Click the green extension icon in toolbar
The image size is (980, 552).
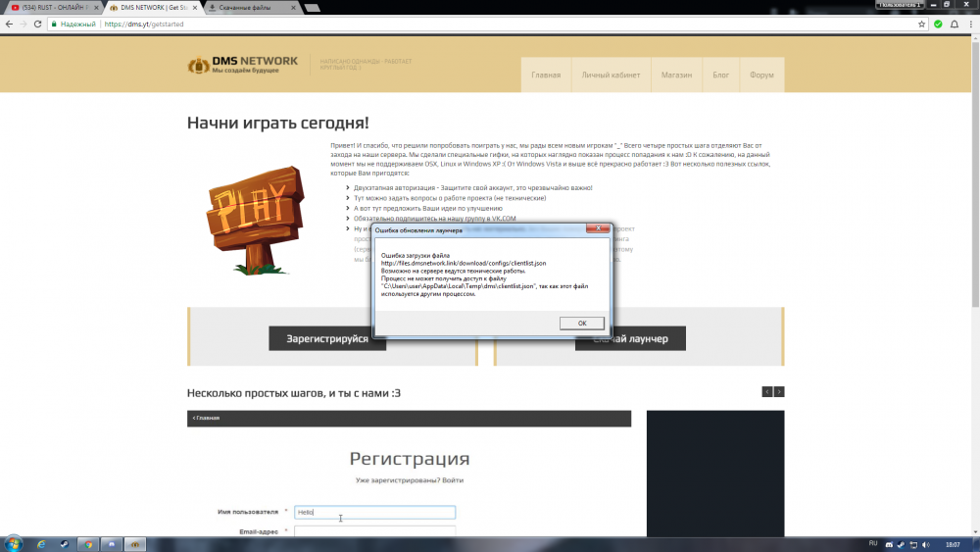point(939,24)
